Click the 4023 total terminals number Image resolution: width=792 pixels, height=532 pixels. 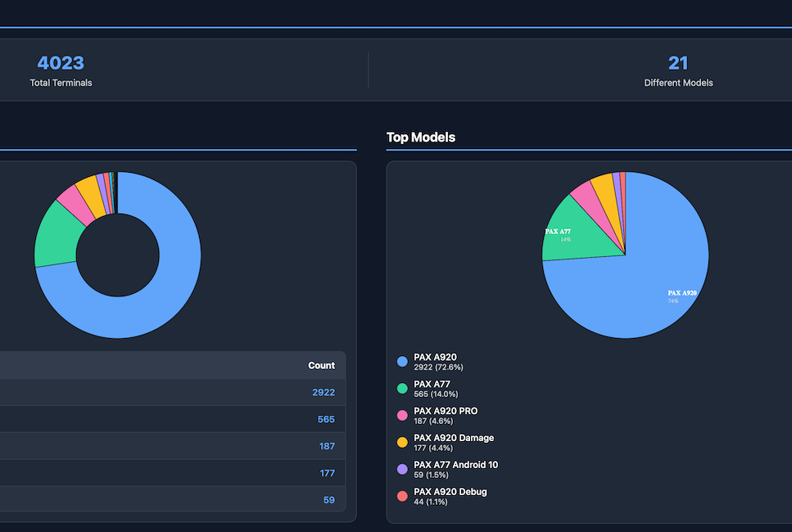(61, 63)
